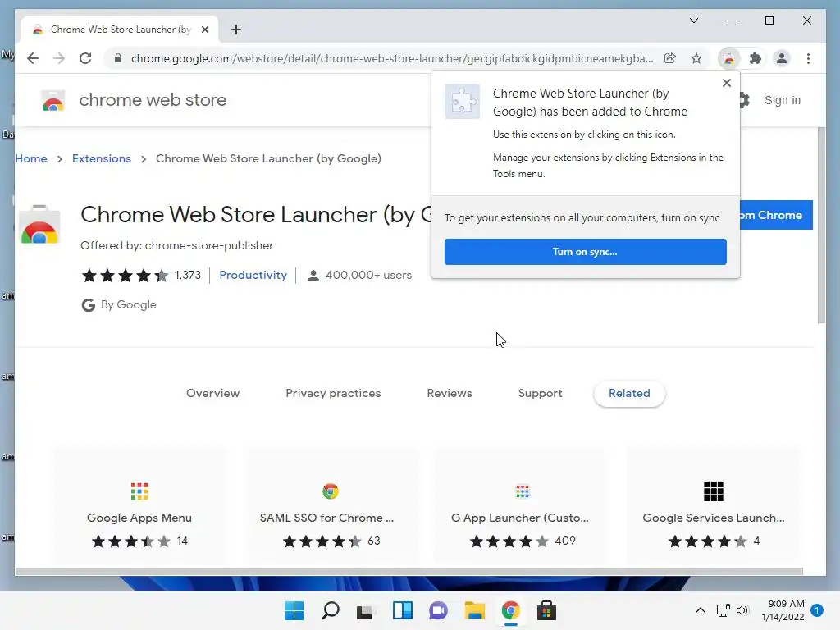The width and height of the screenshot is (840, 630).
Task: Open the Chrome Web Store Launcher extension icon
Action: [x=729, y=58]
